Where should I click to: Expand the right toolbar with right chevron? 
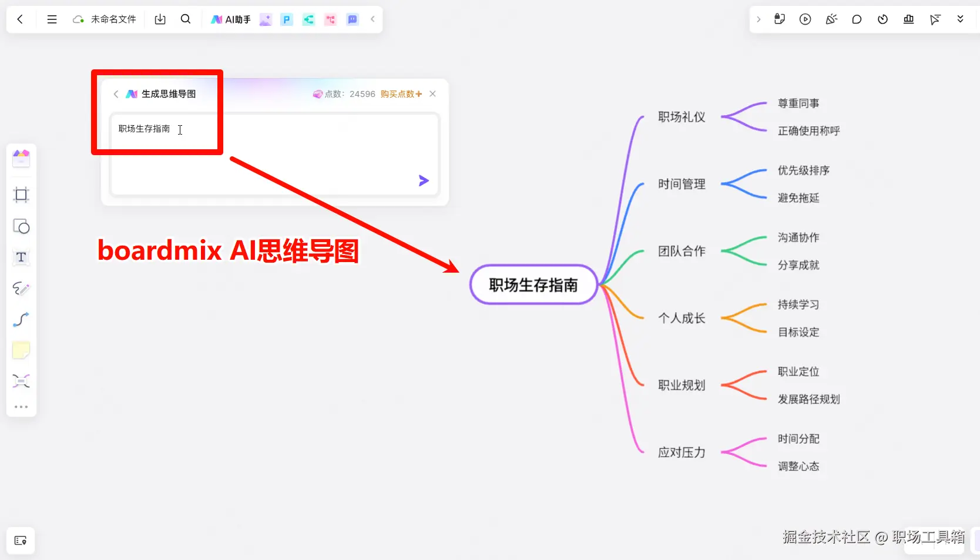(x=759, y=19)
